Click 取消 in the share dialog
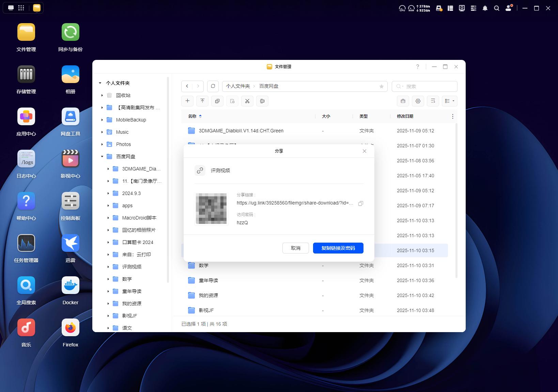Image resolution: width=558 pixels, height=392 pixels. tap(296, 248)
